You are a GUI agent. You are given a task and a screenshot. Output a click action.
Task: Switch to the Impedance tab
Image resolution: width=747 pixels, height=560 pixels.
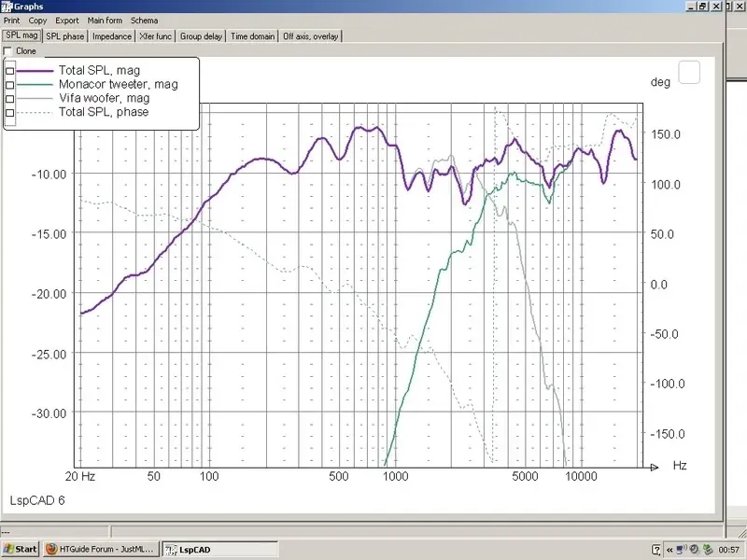click(112, 36)
